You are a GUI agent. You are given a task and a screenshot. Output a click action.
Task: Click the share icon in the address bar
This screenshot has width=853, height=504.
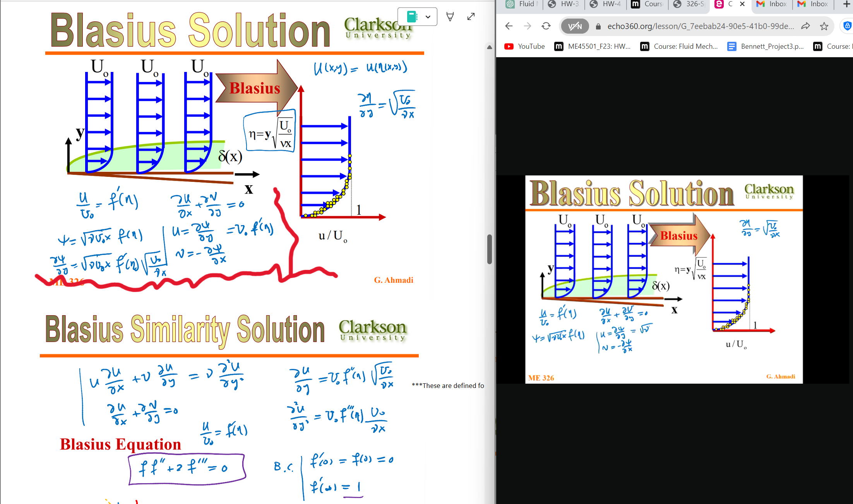806,26
